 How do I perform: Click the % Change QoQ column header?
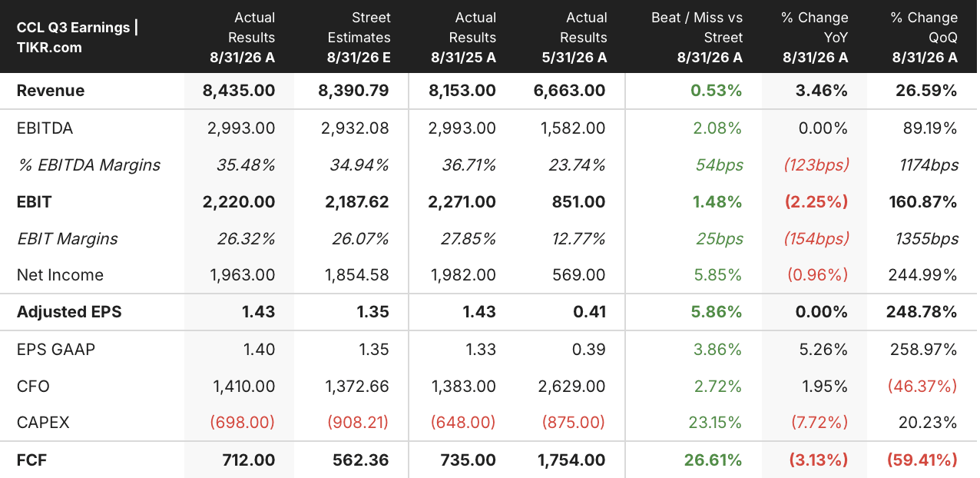tap(924, 37)
